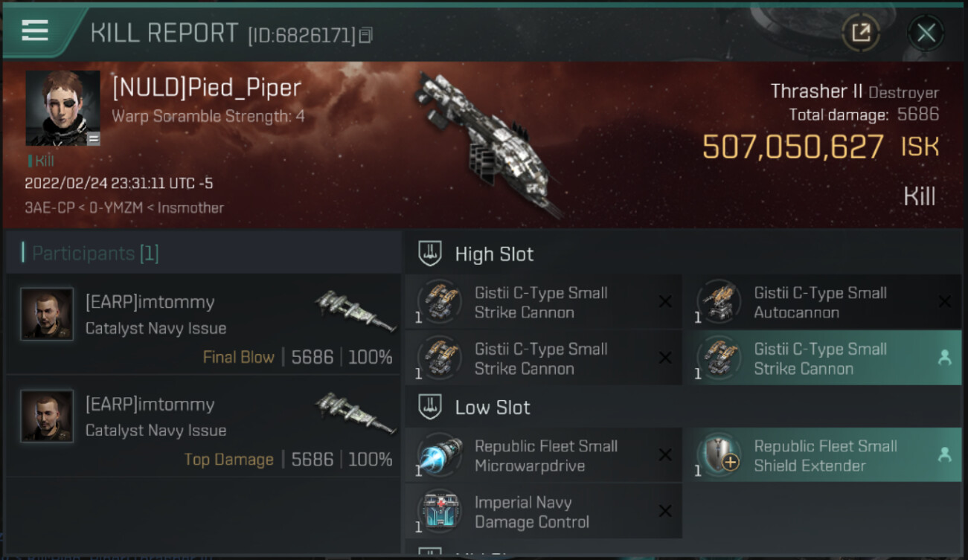Image resolution: width=968 pixels, height=560 pixels.
Task: Click the [NULD]Pied_Piper pilot name
Action: [x=207, y=88]
